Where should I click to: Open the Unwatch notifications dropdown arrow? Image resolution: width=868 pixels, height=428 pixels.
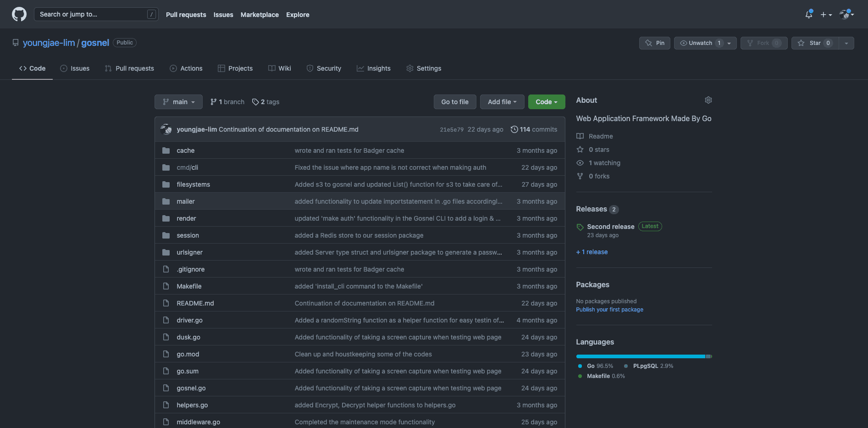point(730,43)
